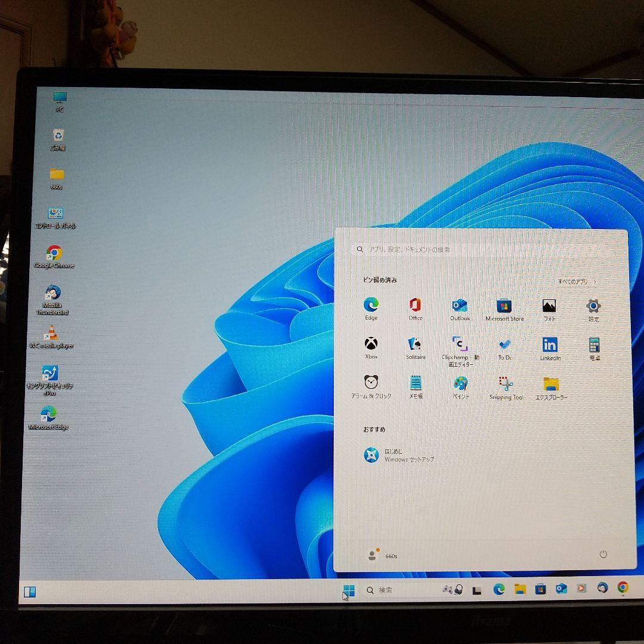Start the Xbox app
The width and height of the screenshot is (644, 644).
point(370,346)
